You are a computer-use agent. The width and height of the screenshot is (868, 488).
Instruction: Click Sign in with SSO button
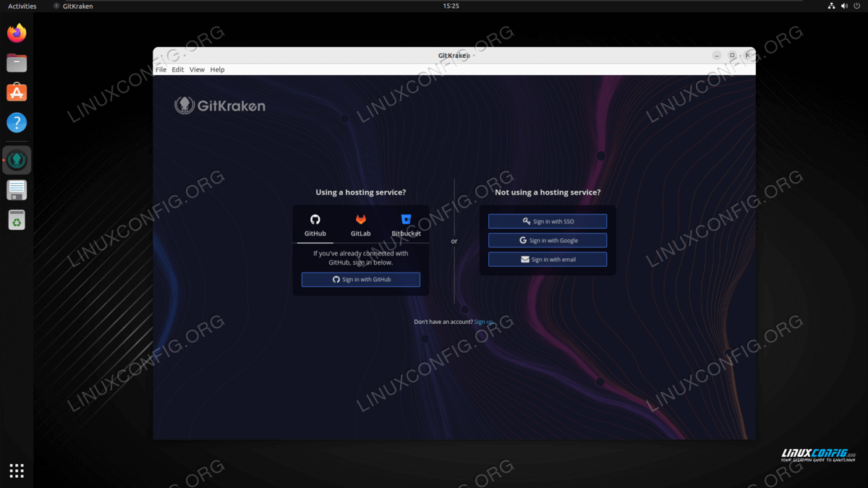[x=548, y=221]
